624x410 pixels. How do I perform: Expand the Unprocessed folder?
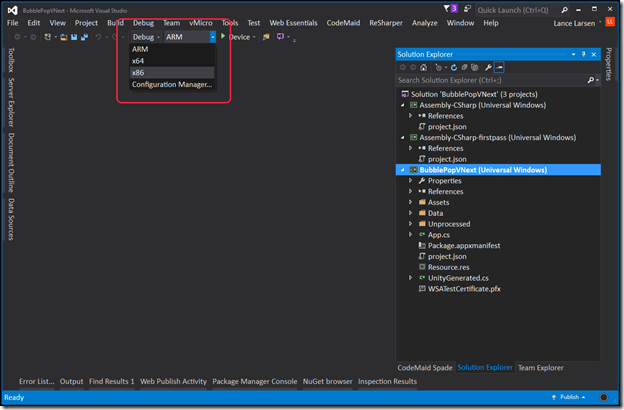pyautogui.click(x=410, y=224)
